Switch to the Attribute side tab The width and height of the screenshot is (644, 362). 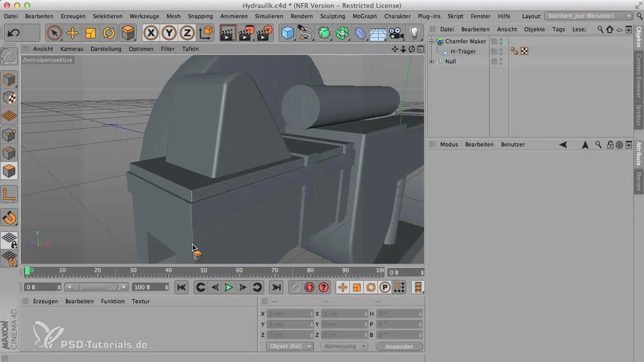click(639, 153)
